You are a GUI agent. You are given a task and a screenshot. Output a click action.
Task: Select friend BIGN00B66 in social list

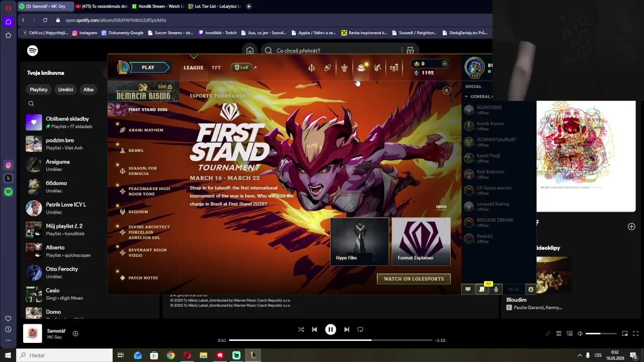click(498, 110)
